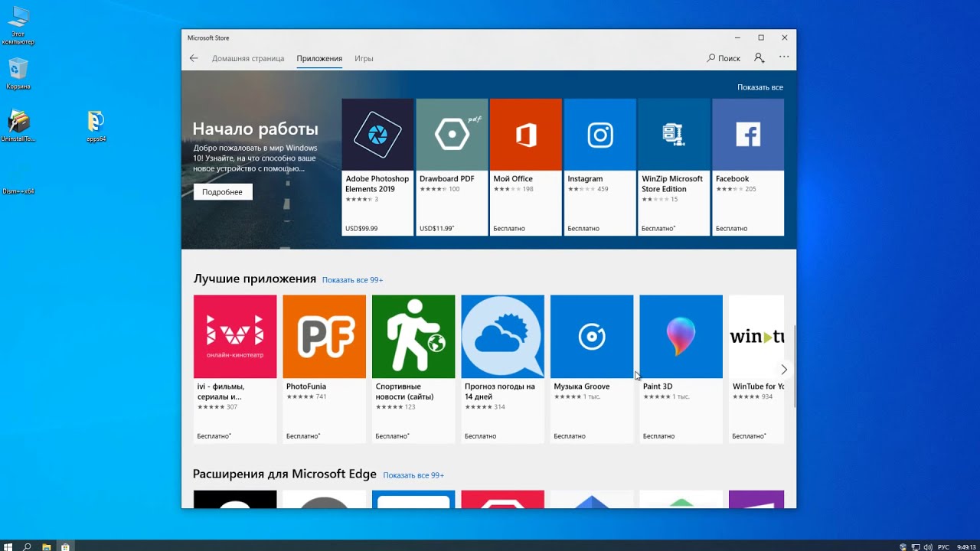Click the Подробнее button
The height and width of the screenshot is (551, 980).
[x=222, y=192]
